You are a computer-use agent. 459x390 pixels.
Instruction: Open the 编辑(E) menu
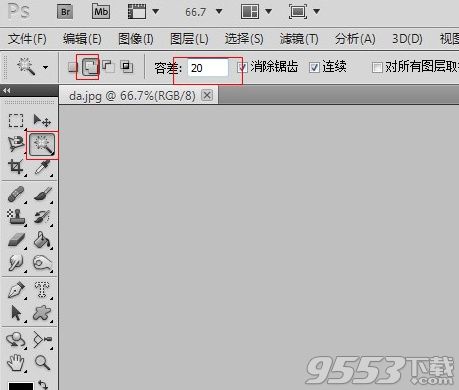click(x=82, y=39)
